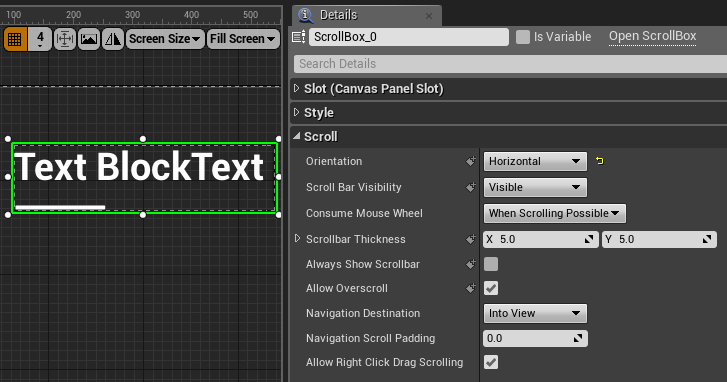
Task: Click the Details panel info icon
Action: 305,15
